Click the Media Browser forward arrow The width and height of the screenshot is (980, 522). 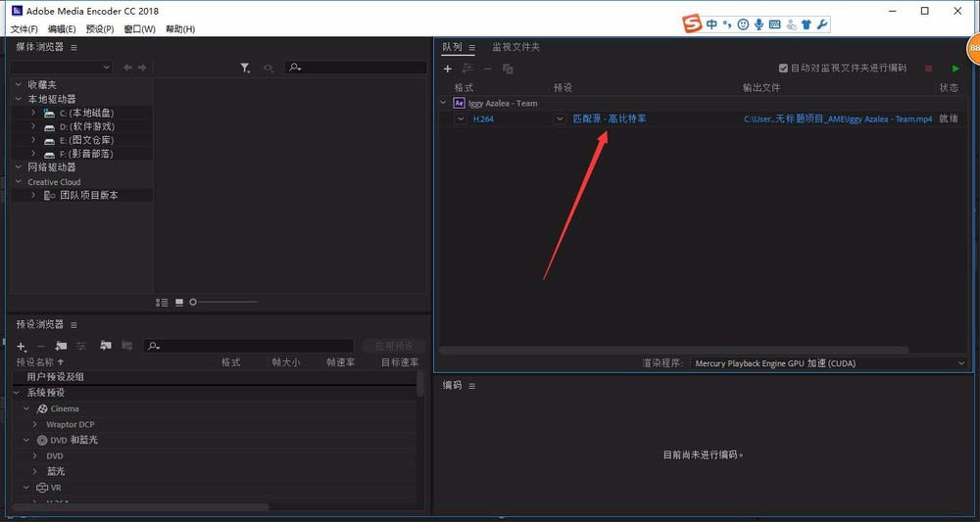click(x=142, y=68)
